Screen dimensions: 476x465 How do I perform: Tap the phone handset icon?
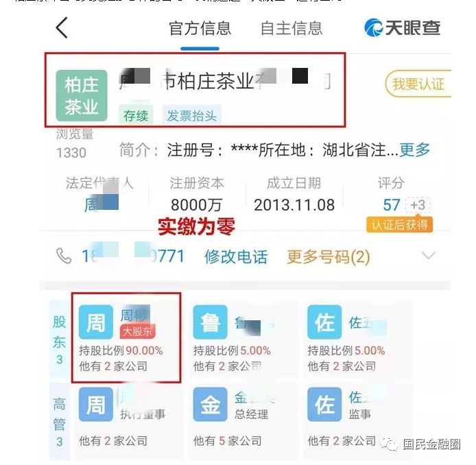[x=64, y=256]
